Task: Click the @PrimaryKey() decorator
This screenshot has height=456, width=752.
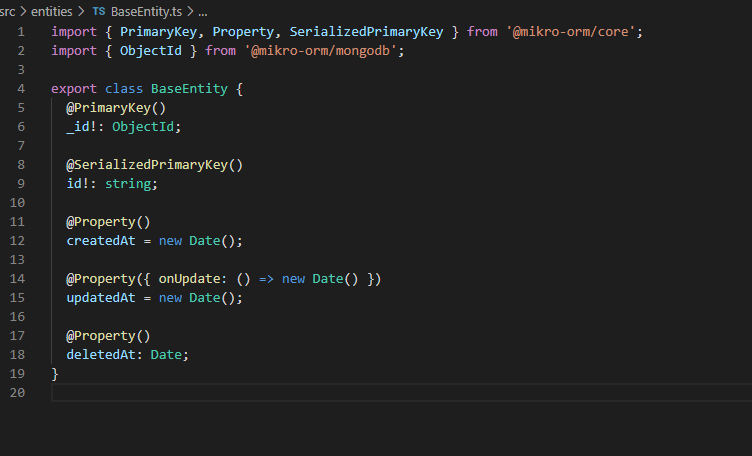Action: point(116,108)
